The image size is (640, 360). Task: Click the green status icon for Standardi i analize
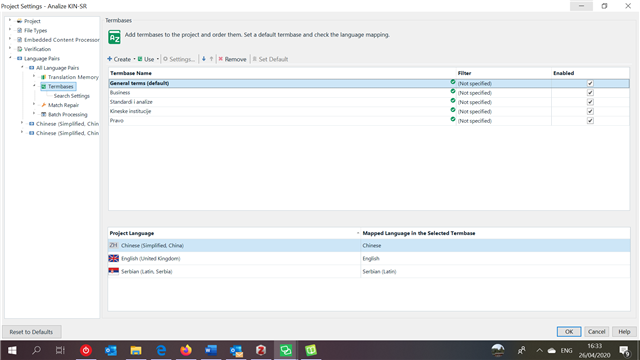tap(453, 100)
